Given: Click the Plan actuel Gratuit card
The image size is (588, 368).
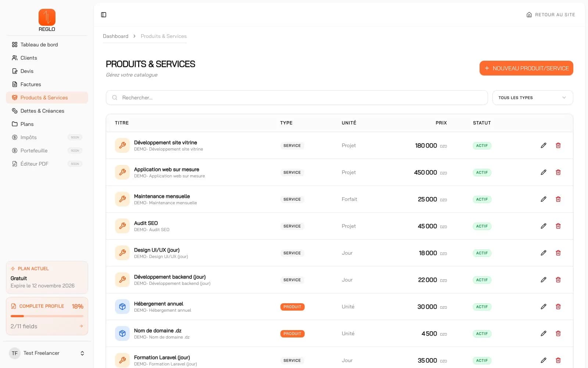Looking at the screenshot, I should point(47,277).
